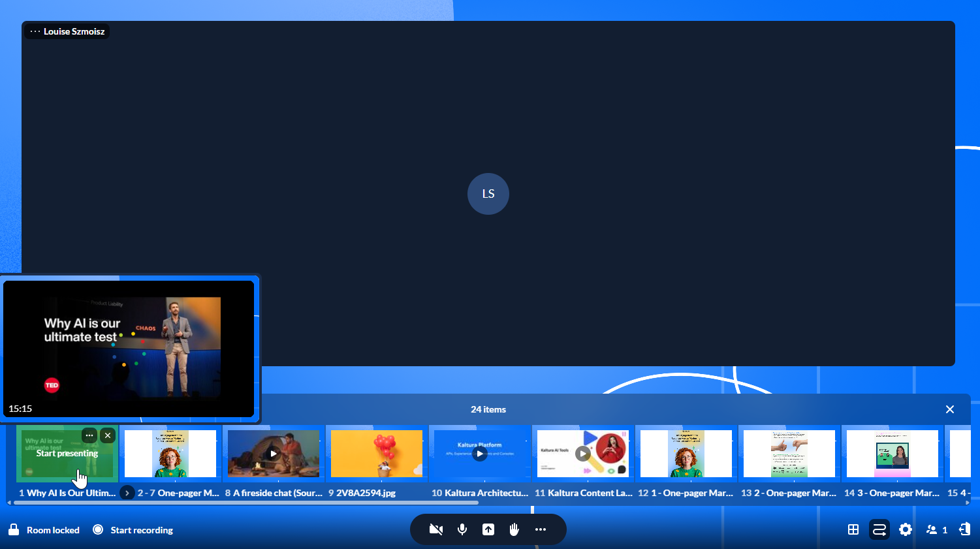Click the playlist scroll-left arrow
Screen dimensions: 980x549
(x=9, y=503)
